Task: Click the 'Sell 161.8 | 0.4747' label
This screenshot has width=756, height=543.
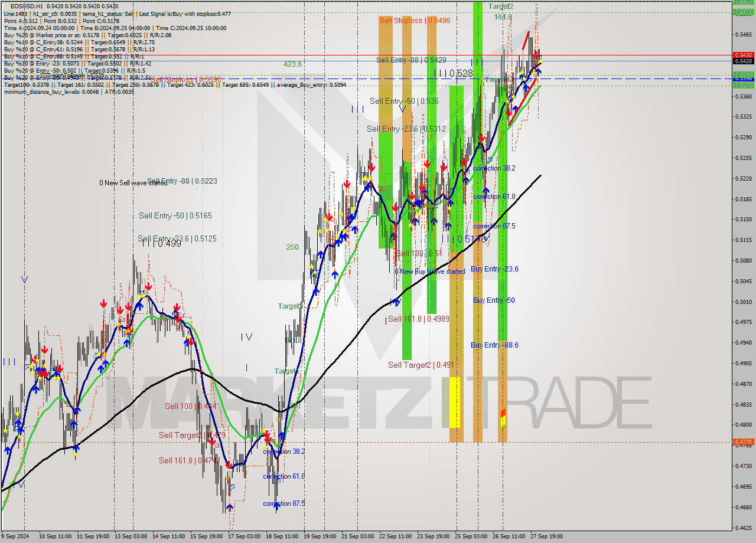Action: click(x=189, y=460)
